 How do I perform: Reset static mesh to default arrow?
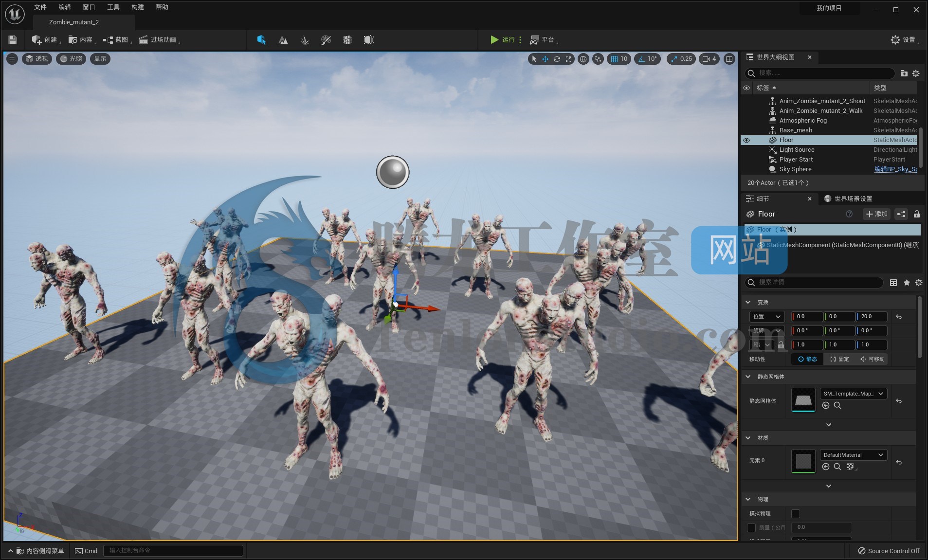click(899, 401)
